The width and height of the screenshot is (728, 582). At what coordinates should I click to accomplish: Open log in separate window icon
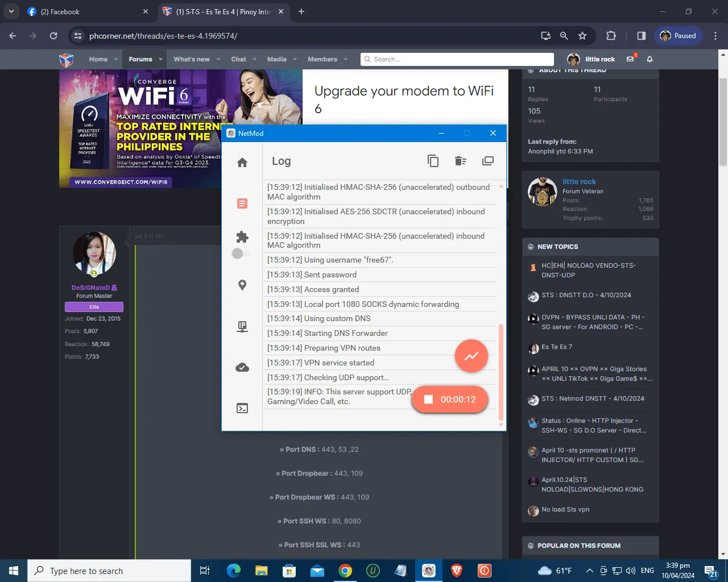click(x=488, y=161)
